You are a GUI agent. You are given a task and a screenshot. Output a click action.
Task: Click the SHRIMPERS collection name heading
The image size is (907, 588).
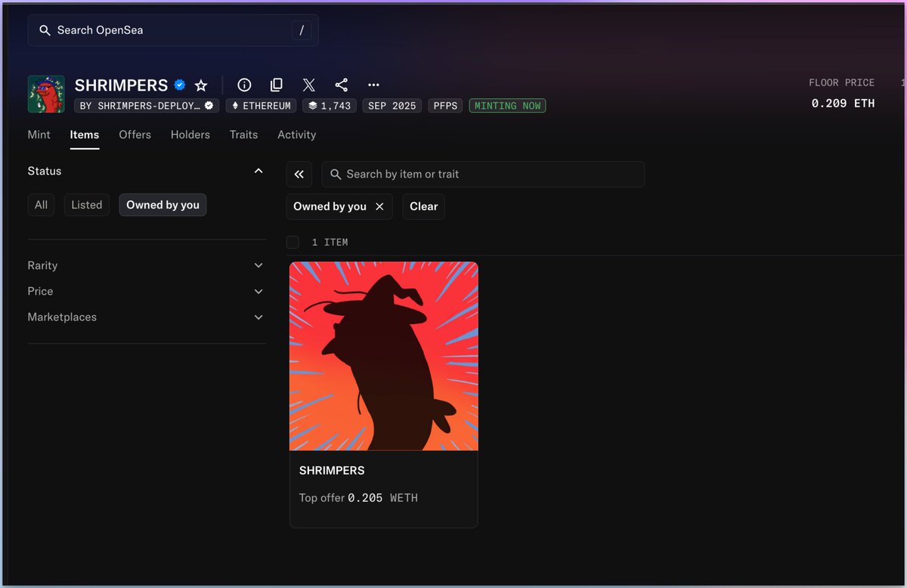122,85
